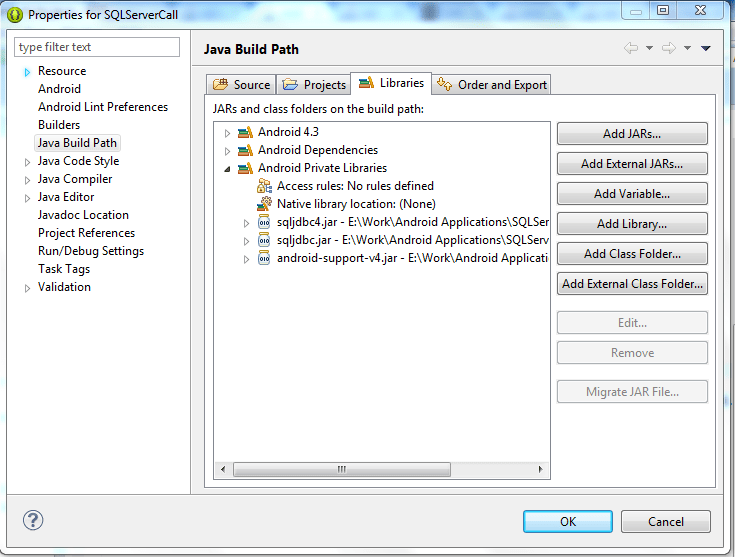The image size is (735, 557).
Task: Click the Add JARs... button
Action: point(632,134)
